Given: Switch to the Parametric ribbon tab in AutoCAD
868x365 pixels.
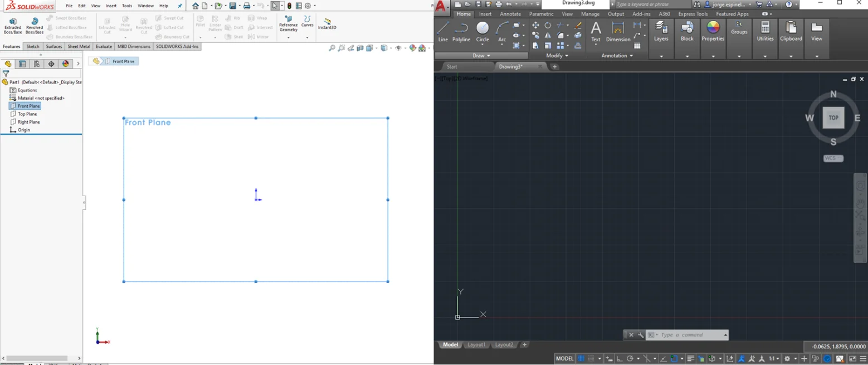Looking at the screenshot, I should tap(541, 14).
